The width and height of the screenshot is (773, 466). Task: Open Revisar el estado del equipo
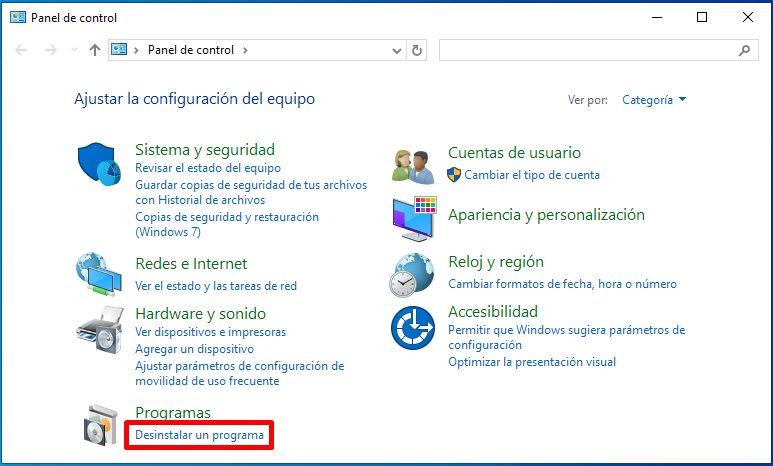pyautogui.click(x=208, y=168)
